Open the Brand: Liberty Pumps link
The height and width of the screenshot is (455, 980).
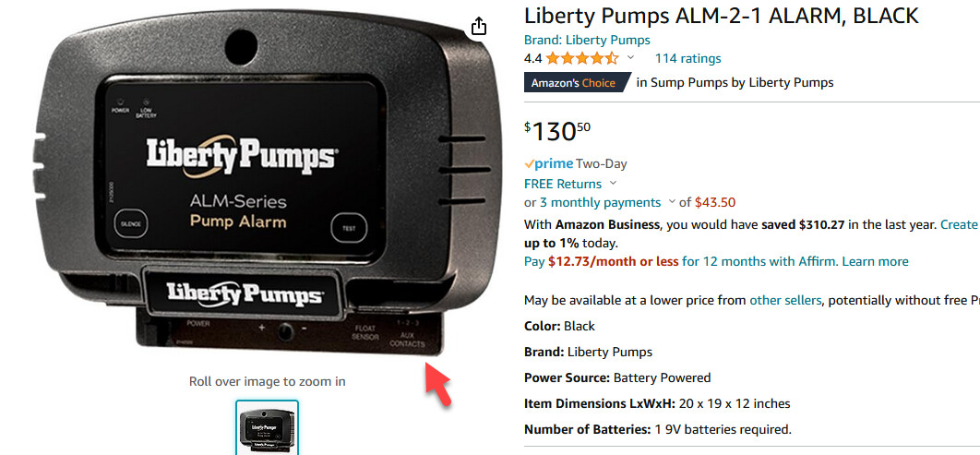pos(587,40)
